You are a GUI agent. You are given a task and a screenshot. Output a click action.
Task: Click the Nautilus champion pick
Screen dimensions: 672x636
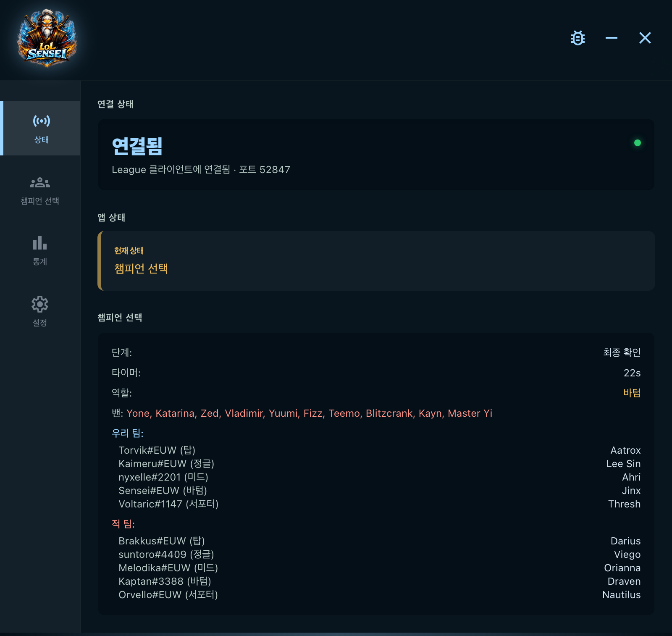tap(622, 595)
